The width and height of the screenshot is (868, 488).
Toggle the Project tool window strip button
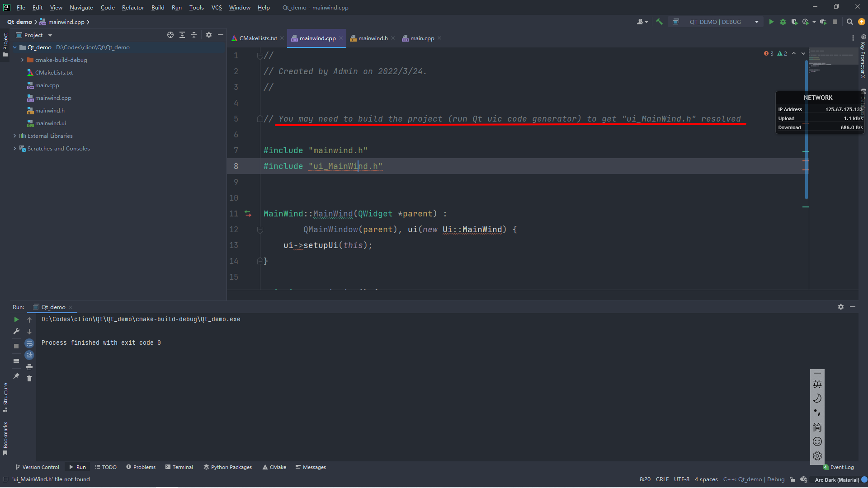click(x=5, y=44)
